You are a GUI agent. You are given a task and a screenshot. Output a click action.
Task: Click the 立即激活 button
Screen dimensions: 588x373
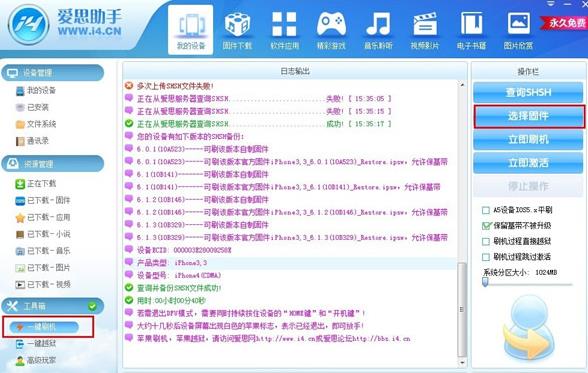(528, 163)
